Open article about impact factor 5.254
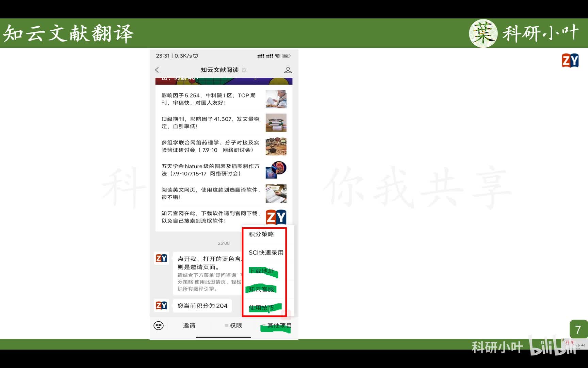The width and height of the screenshot is (588, 368). tap(211, 99)
